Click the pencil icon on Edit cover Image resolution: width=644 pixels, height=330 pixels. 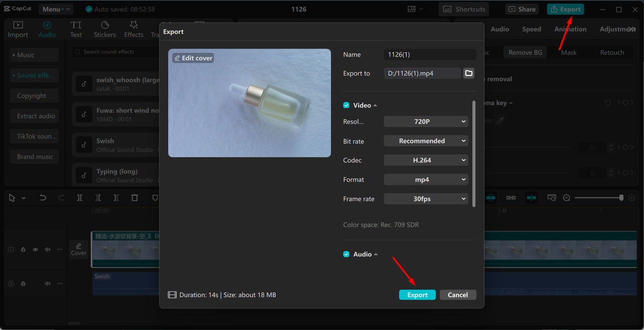(x=177, y=58)
